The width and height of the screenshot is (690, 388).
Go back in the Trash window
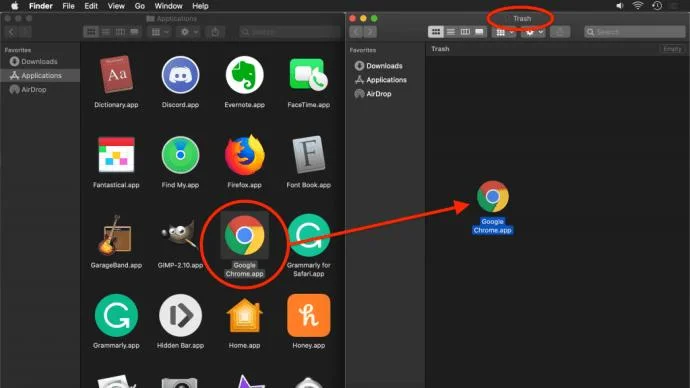tap(356, 32)
